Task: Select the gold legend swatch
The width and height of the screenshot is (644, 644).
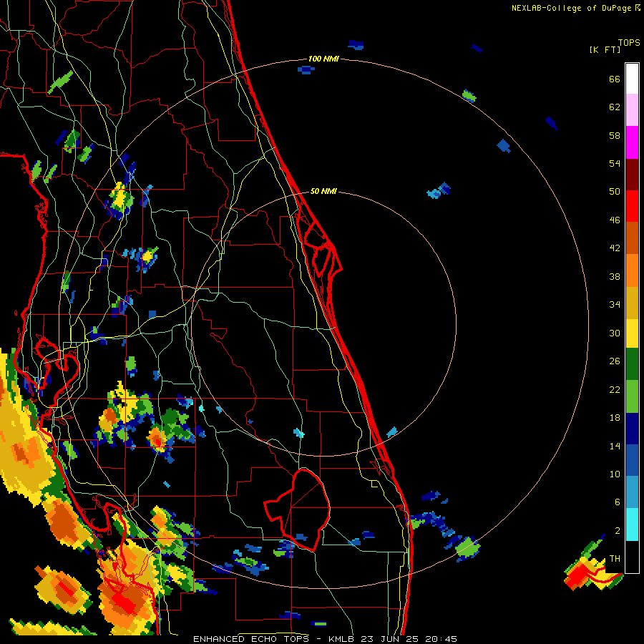Action: tap(632, 303)
